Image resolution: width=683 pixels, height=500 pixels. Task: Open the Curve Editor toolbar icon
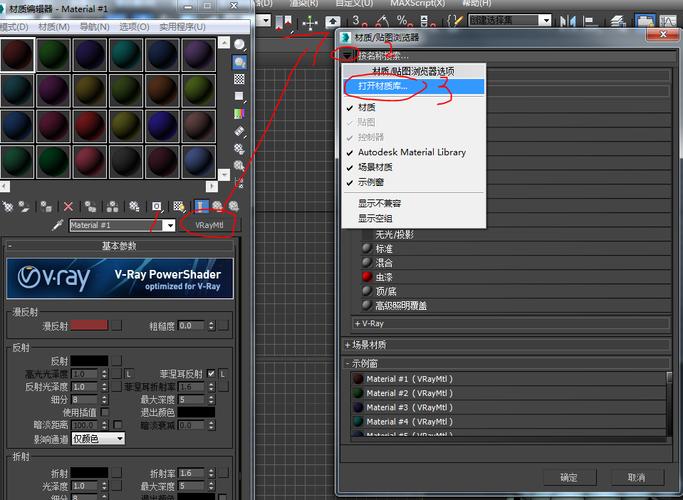(x=668, y=21)
